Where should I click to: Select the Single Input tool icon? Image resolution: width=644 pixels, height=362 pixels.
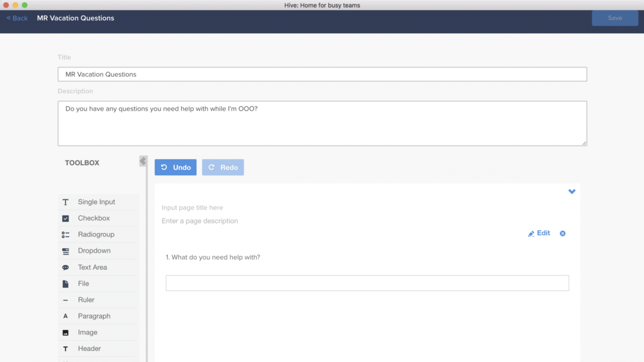[67, 202]
